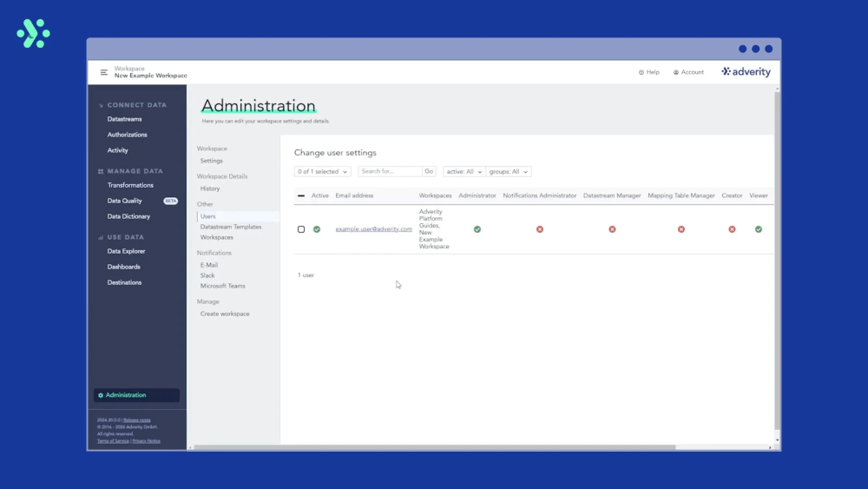
Task: Open workspace Settings submenu item
Action: point(212,161)
